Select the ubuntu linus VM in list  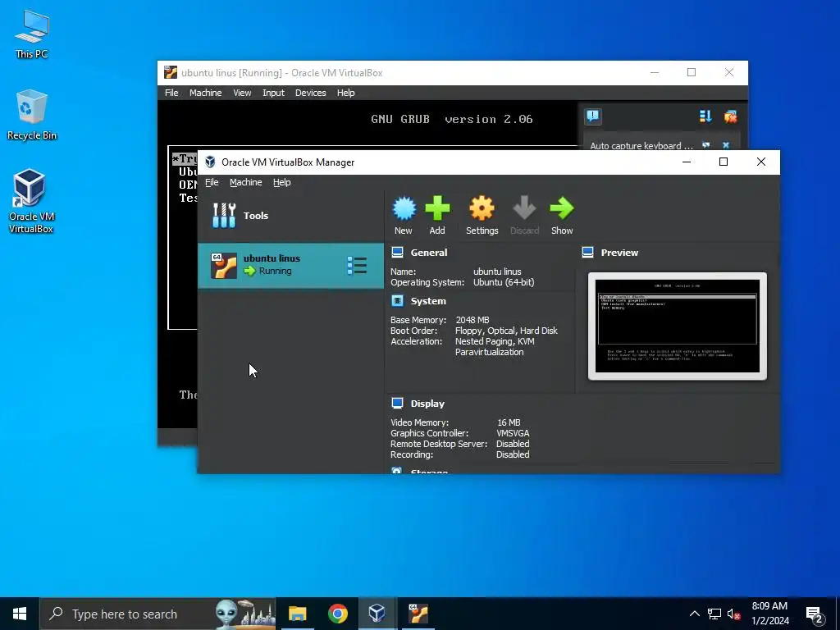tap(291, 266)
